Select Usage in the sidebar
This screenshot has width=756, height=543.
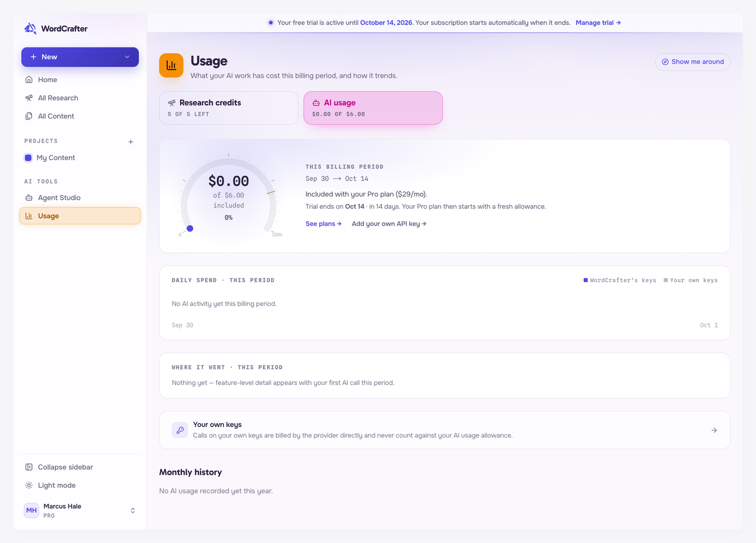tap(80, 216)
